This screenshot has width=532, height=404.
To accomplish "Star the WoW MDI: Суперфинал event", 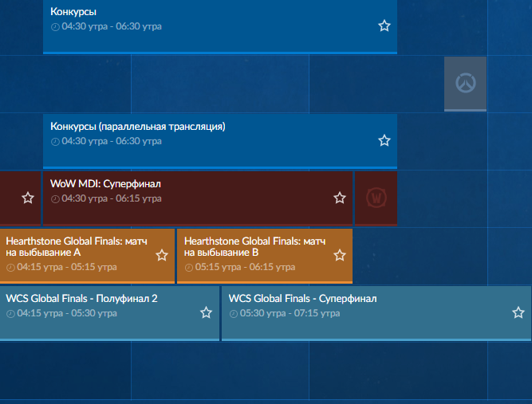I will [x=339, y=198].
